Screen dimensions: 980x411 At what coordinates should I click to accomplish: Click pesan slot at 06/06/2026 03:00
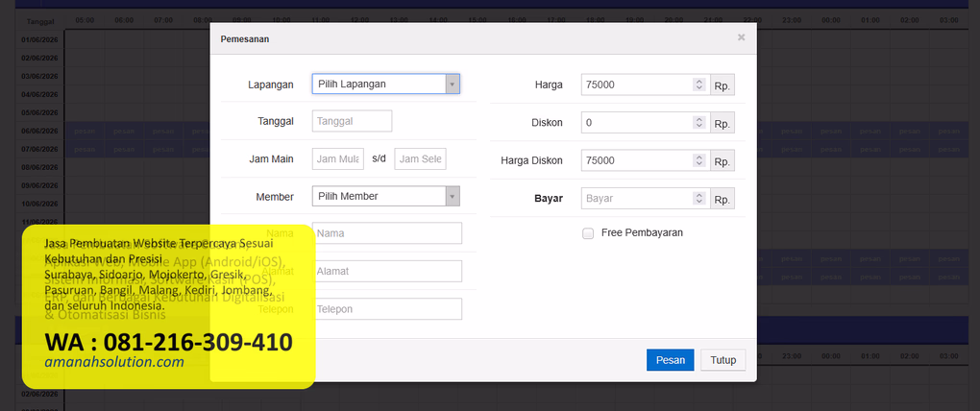[x=948, y=132]
